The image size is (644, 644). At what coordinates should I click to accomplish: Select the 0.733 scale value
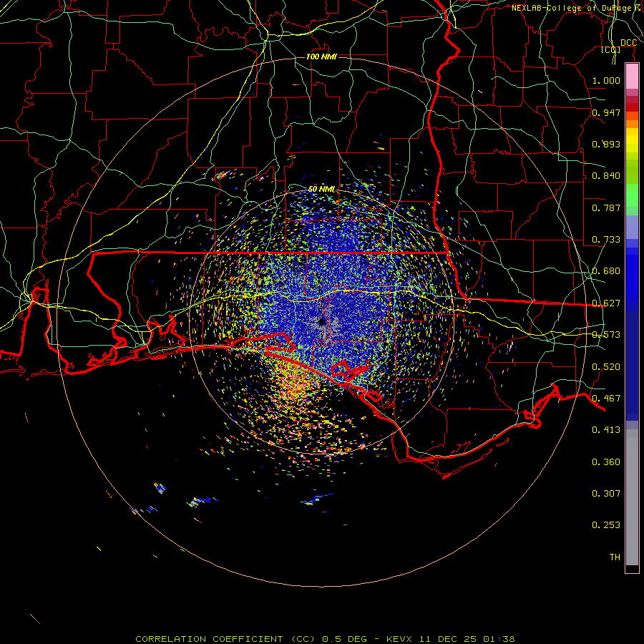(x=606, y=239)
